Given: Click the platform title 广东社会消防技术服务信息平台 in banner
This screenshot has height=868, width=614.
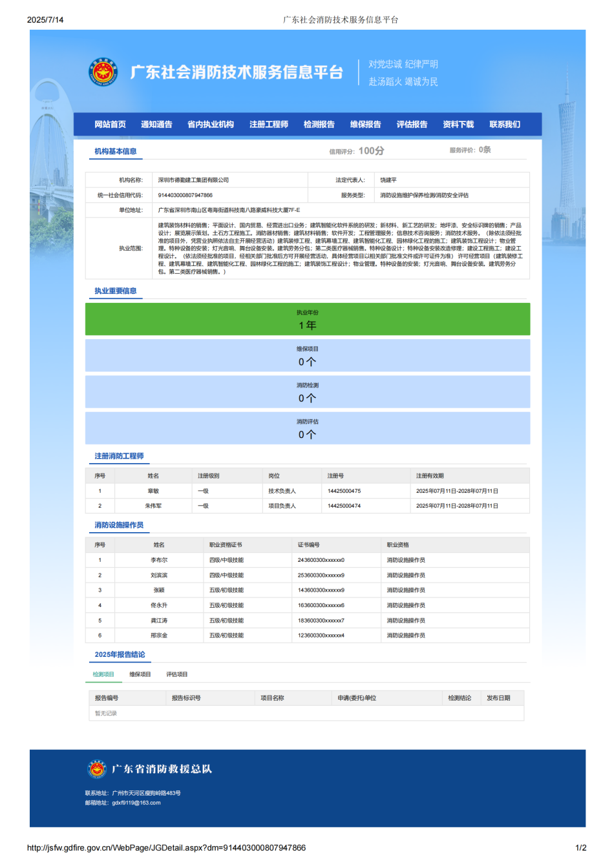Looking at the screenshot, I should coord(237,72).
